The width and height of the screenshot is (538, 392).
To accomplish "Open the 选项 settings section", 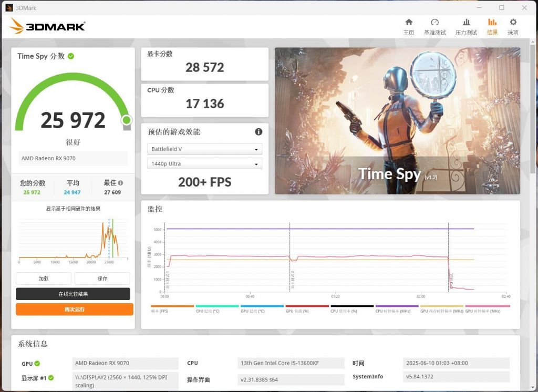I will tap(513, 25).
